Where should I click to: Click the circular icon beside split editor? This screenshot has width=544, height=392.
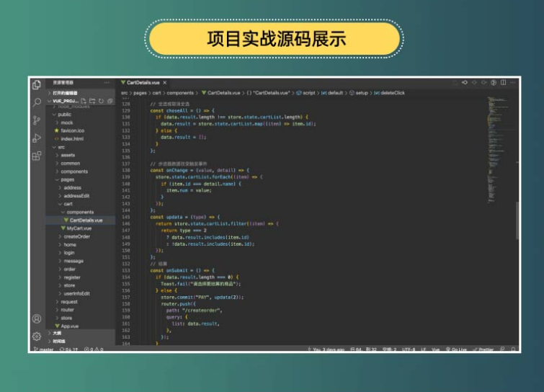point(494,83)
